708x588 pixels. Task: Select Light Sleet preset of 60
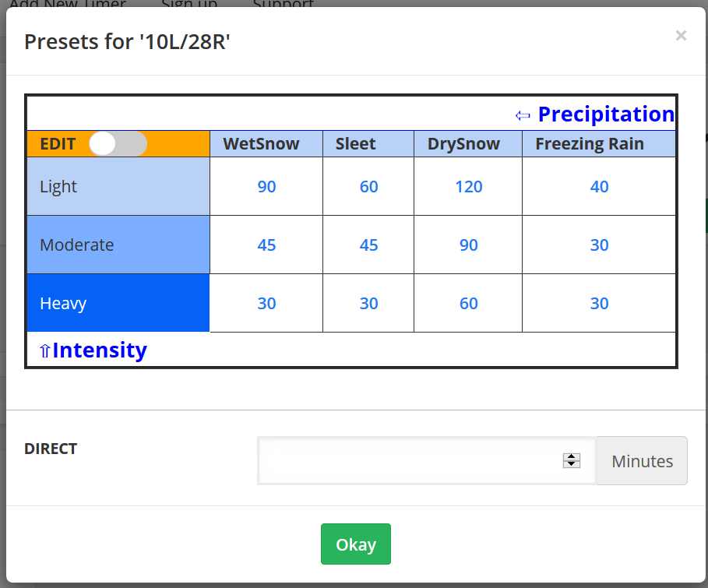368,187
